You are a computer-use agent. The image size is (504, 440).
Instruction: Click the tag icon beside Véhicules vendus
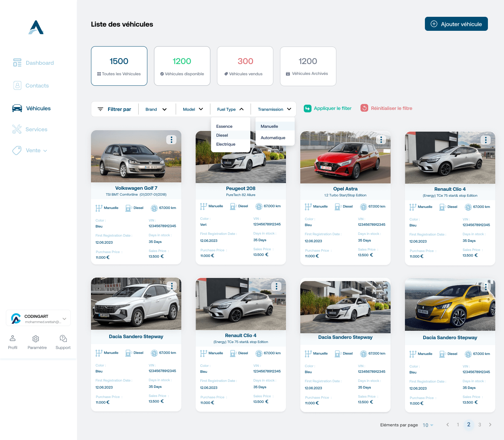click(x=226, y=74)
